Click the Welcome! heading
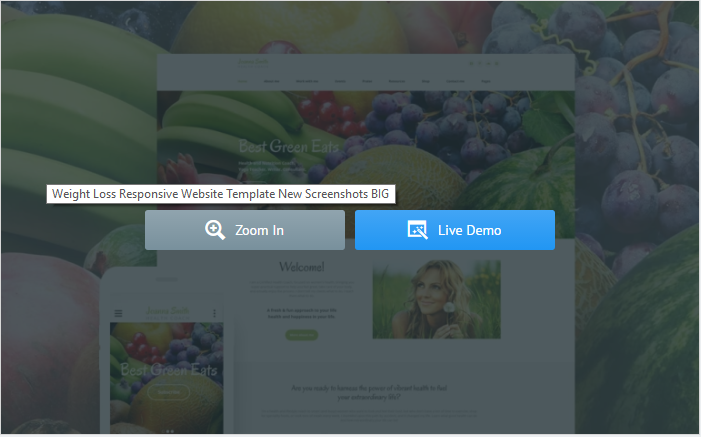The image size is (701, 437). pyautogui.click(x=302, y=267)
